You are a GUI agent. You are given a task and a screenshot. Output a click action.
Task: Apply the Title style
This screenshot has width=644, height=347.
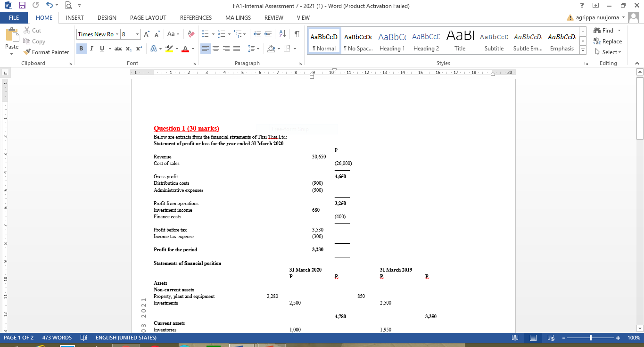(460, 41)
